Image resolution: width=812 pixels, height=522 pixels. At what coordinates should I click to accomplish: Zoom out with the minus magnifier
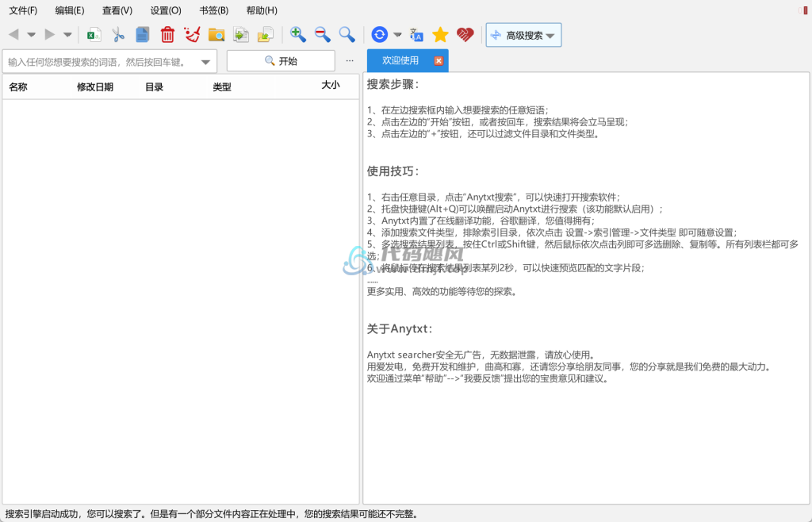(x=322, y=35)
